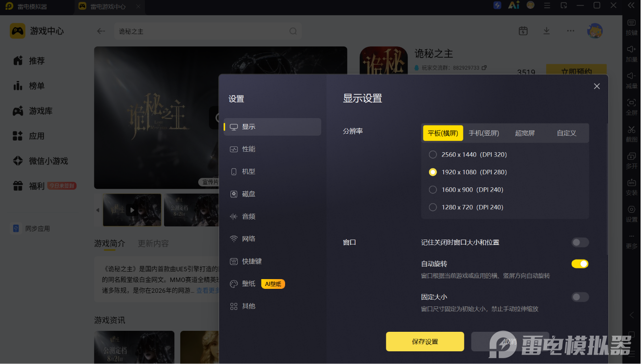Open 显示 settings category
The image size is (641, 364).
coord(272,127)
